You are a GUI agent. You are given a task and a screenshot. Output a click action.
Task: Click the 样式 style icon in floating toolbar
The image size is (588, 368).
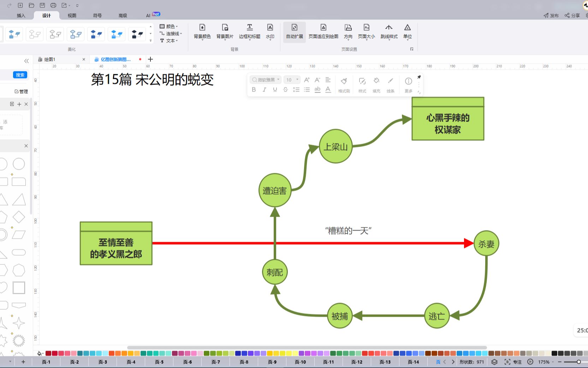coord(362,85)
